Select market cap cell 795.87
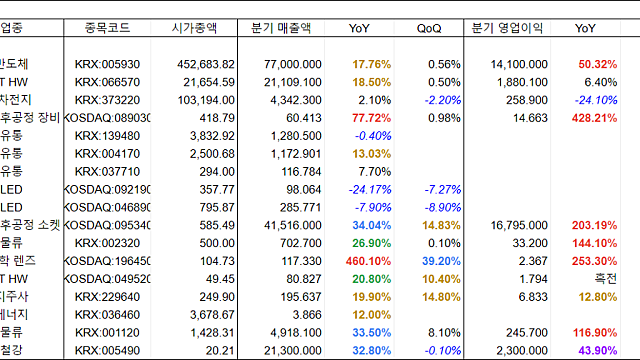Image resolution: width=640 pixels, height=360 pixels. pos(217,208)
